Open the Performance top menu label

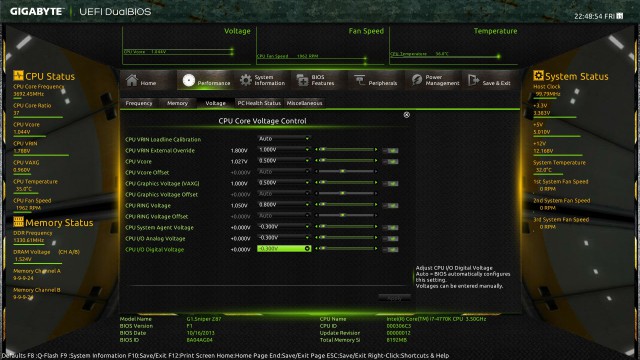tap(214, 83)
